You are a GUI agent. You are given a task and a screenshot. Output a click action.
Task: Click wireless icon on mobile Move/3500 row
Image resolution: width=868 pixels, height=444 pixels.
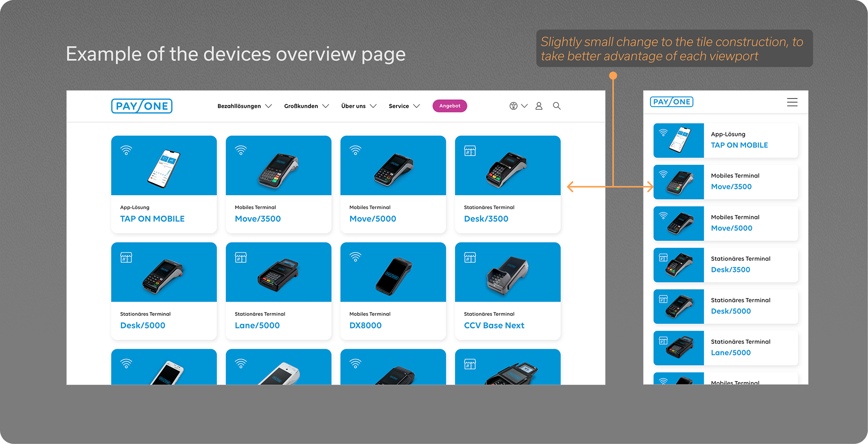tap(663, 174)
